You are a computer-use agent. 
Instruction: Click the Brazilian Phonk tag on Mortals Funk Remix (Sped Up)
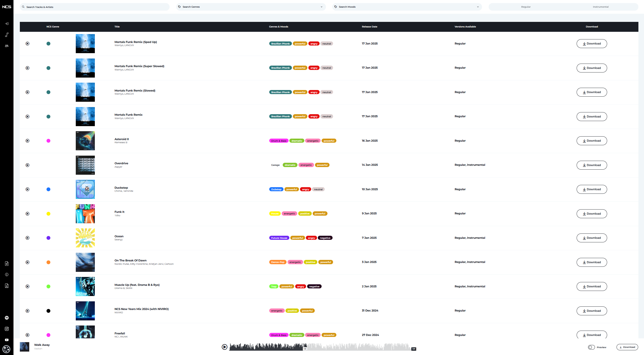tap(280, 44)
